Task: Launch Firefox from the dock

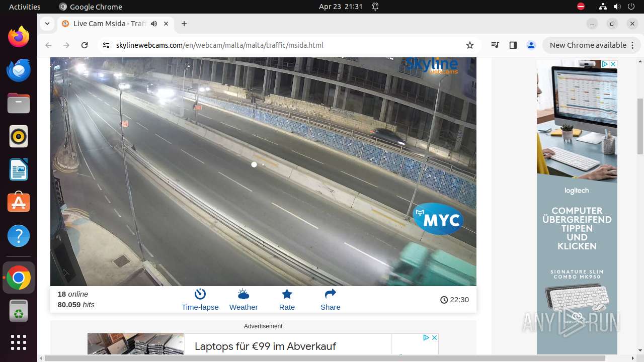Action: click(19, 37)
